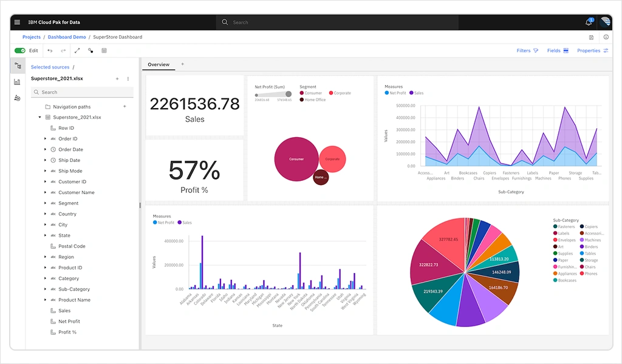Open the hamburger navigation menu

pyautogui.click(x=17, y=22)
